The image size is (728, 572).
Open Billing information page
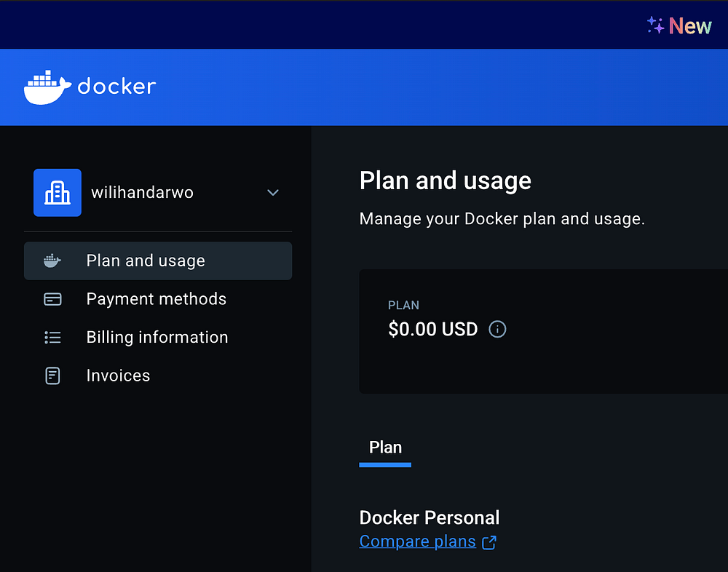[x=157, y=338]
